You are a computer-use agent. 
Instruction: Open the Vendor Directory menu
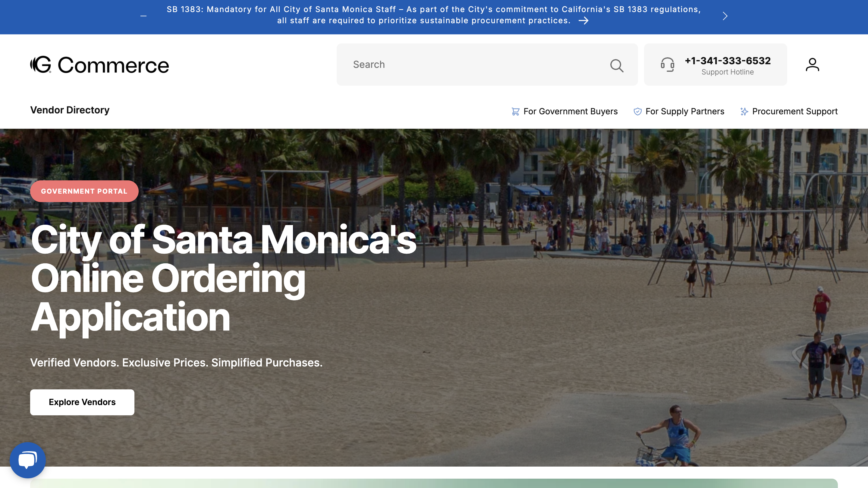[x=70, y=110]
